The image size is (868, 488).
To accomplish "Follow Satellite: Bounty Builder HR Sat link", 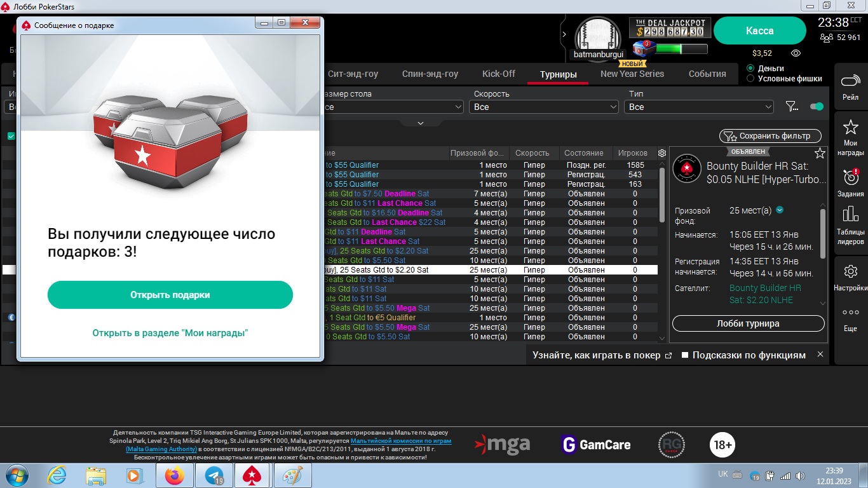I will [x=765, y=294].
